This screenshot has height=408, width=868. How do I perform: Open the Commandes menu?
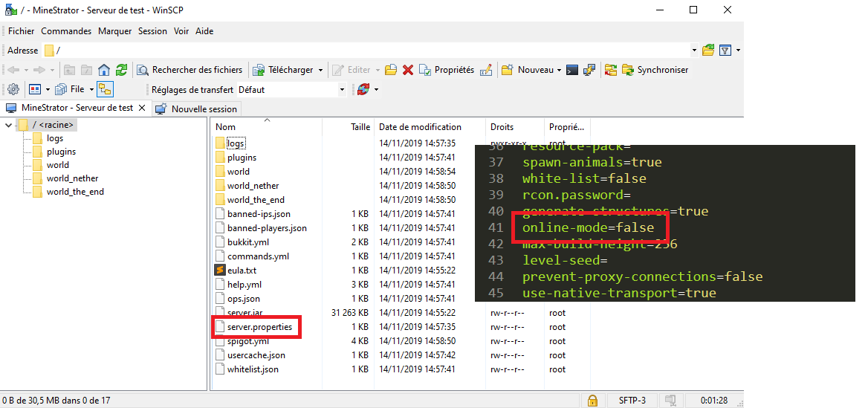point(66,31)
